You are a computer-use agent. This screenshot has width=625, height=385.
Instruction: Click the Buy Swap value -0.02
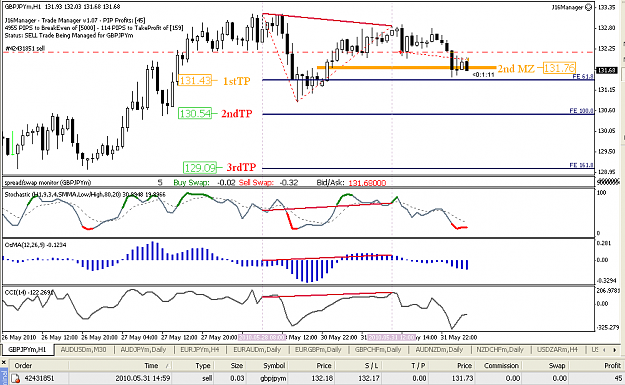(226, 183)
